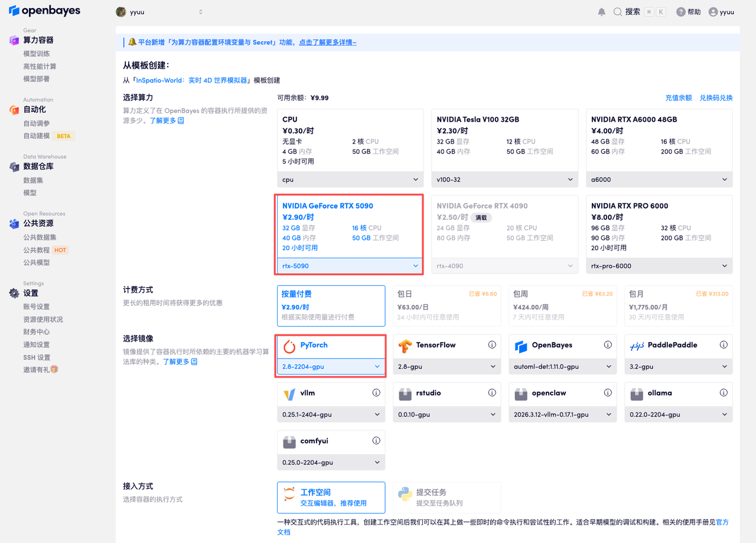Choose 提交任务 access method
This screenshot has width=756, height=543.
click(447, 498)
